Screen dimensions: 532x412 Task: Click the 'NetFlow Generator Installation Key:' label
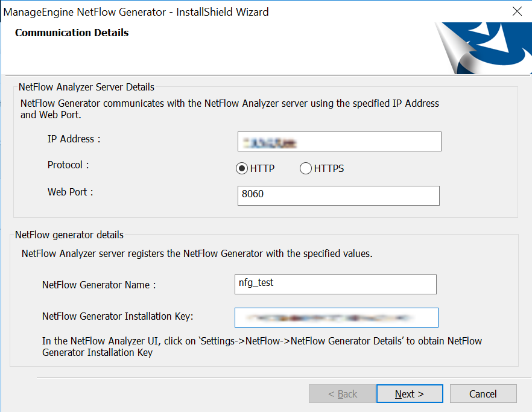coord(118,316)
